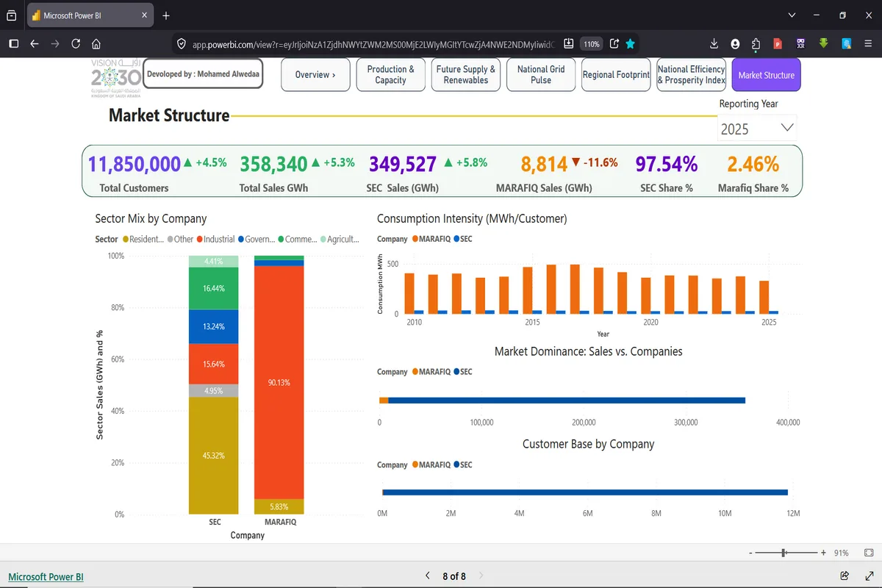882x588 pixels.
Task: Select the Market Structure page button
Action: click(x=766, y=75)
